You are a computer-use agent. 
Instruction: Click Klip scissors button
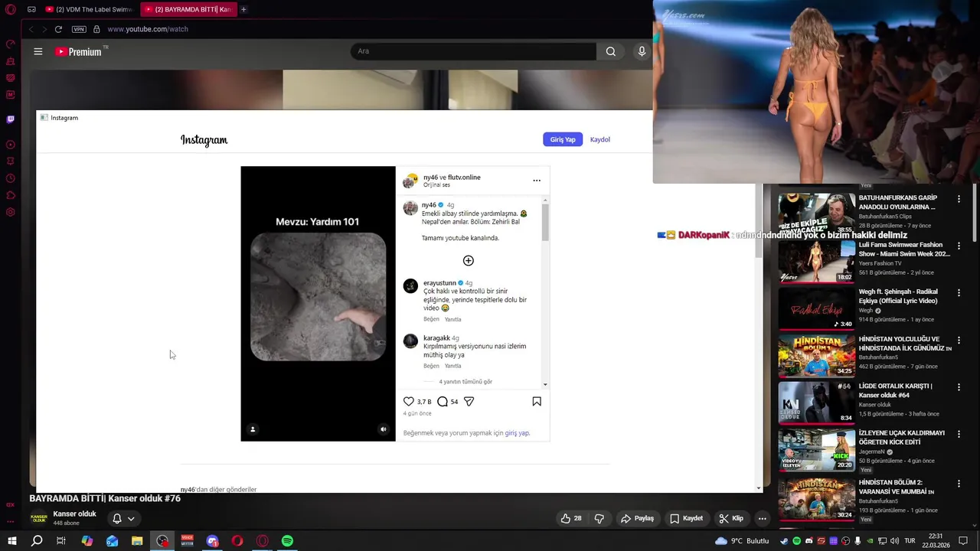coord(731,518)
